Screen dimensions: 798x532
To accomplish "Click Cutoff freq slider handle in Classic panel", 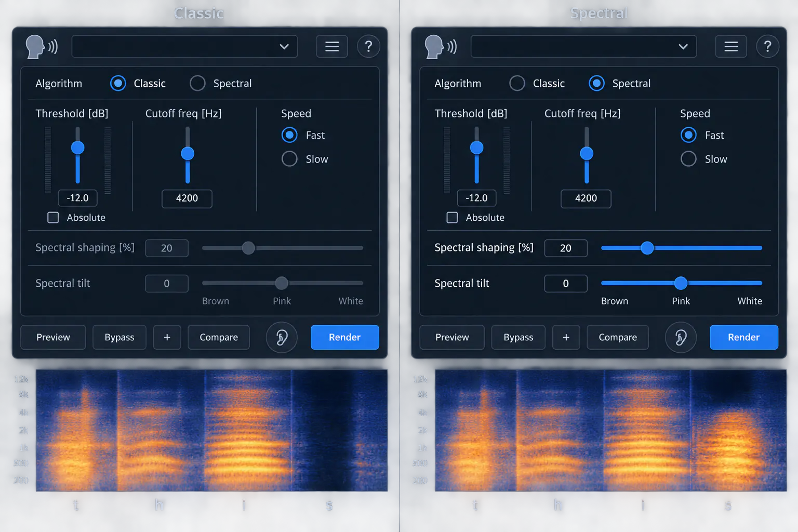I will pos(188,153).
